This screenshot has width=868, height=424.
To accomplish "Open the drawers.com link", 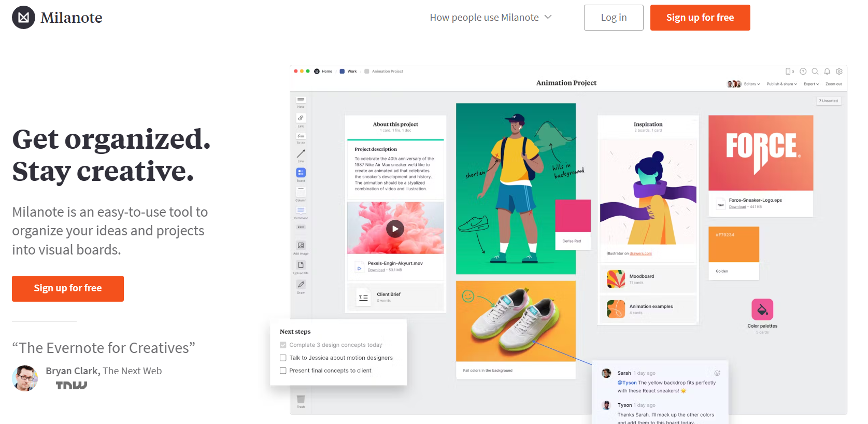I will (x=641, y=253).
